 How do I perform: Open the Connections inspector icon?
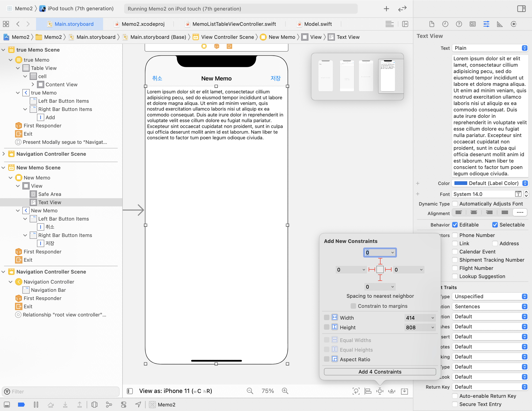click(514, 24)
